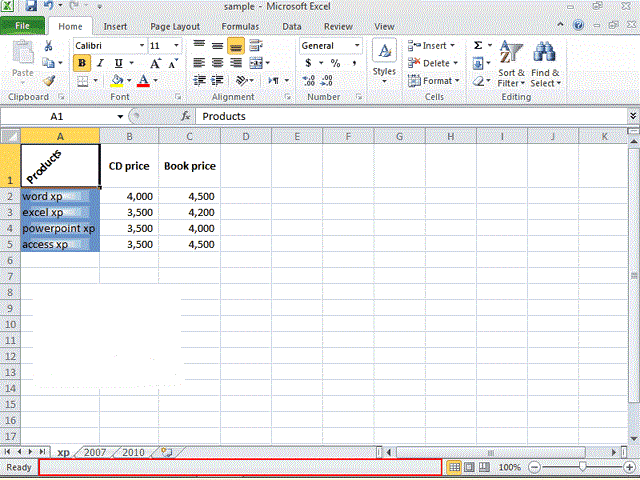Open the Font size dropdown
The width and height of the screenshot is (640, 480).
[176, 45]
